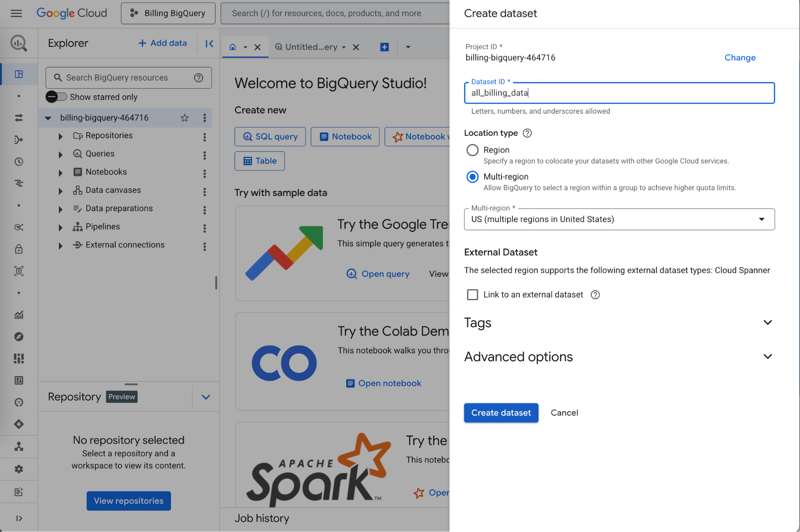The width and height of the screenshot is (800, 532).
Task: Open the Billing BigQuery project picker
Action: (x=168, y=13)
